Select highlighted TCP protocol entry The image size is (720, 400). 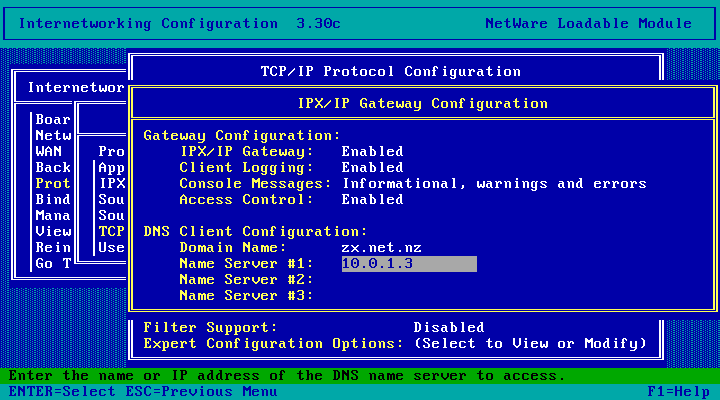[112, 231]
